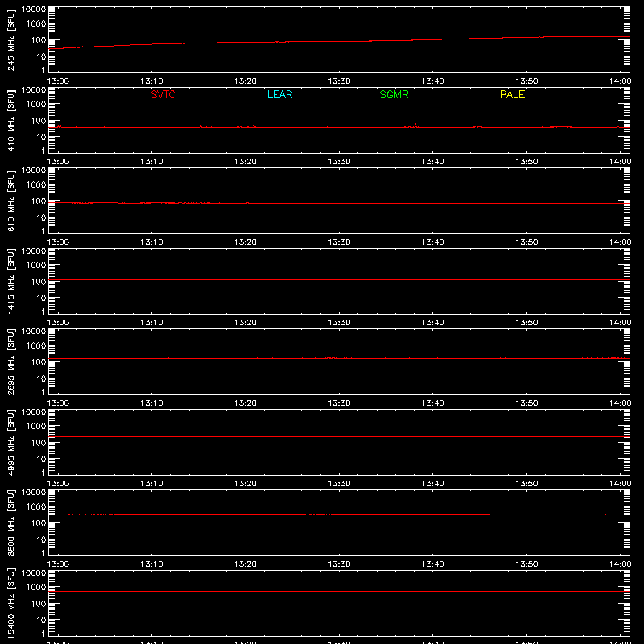Click the cyan LEAR station label
This screenshot has width=644, height=644.
(x=279, y=94)
